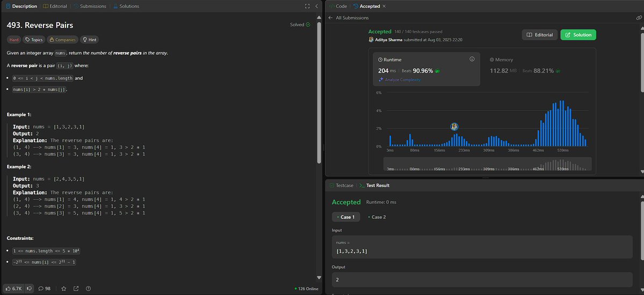This screenshot has height=295, width=644.
Task: Add problem to favorites with star icon
Action: tap(64, 289)
